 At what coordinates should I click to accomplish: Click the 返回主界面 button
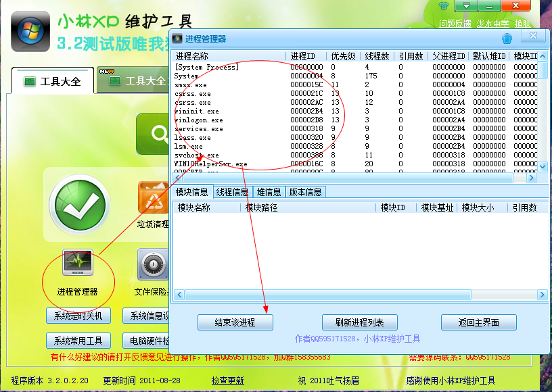(x=479, y=322)
